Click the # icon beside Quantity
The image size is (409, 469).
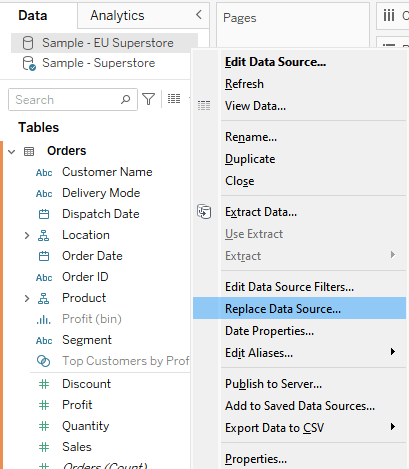44,426
